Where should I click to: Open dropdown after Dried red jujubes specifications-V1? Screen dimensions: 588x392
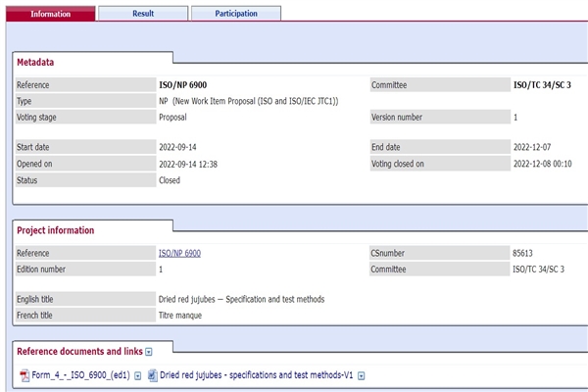click(362, 375)
